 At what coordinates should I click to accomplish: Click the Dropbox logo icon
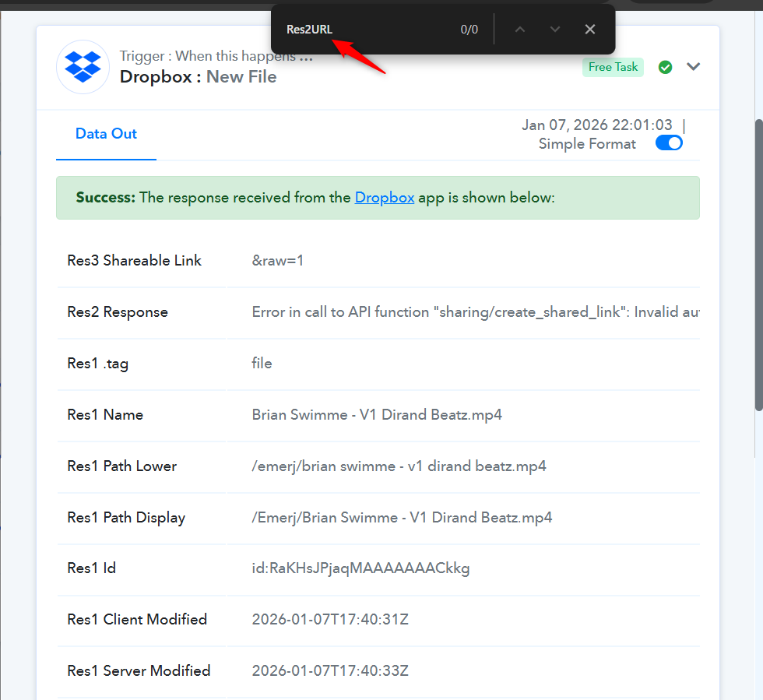(83, 67)
